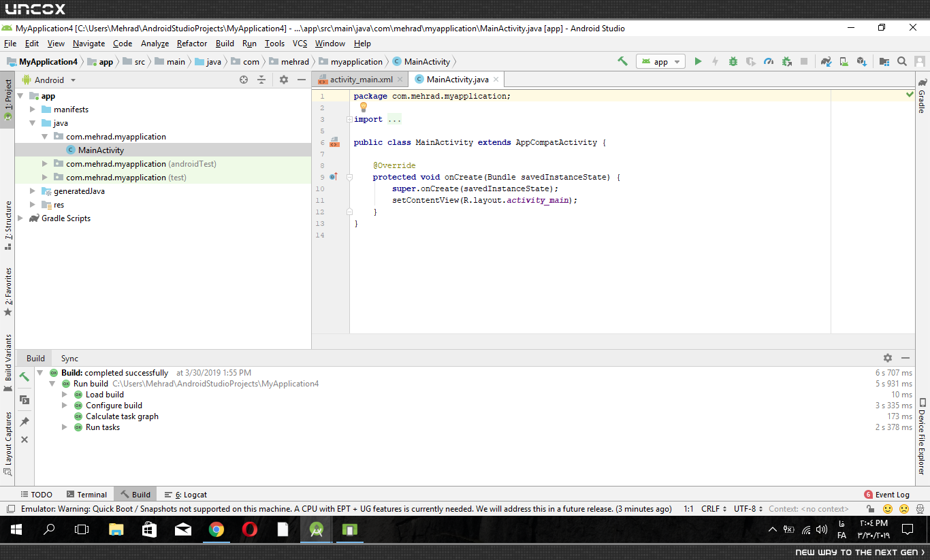930x560 pixels.
Task: Open the TODO tool window
Action: click(36, 495)
